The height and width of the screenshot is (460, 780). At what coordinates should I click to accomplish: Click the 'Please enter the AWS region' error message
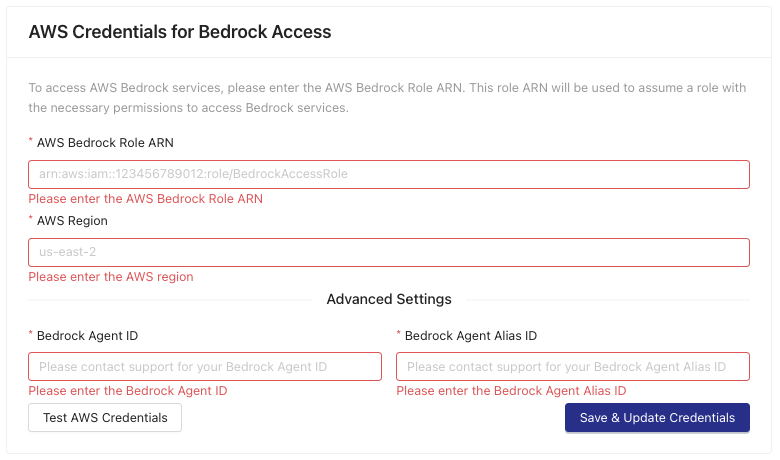coord(111,277)
